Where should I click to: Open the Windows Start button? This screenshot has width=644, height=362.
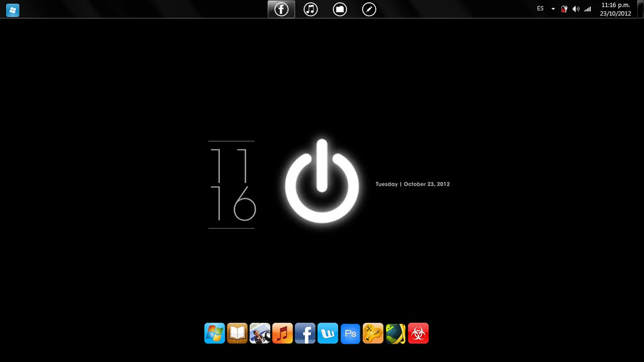pos(13,10)
